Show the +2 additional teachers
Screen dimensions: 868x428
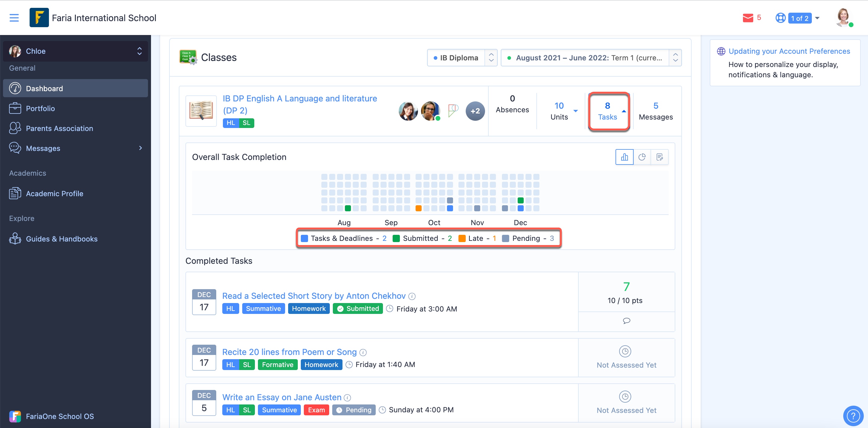[475, 111]
